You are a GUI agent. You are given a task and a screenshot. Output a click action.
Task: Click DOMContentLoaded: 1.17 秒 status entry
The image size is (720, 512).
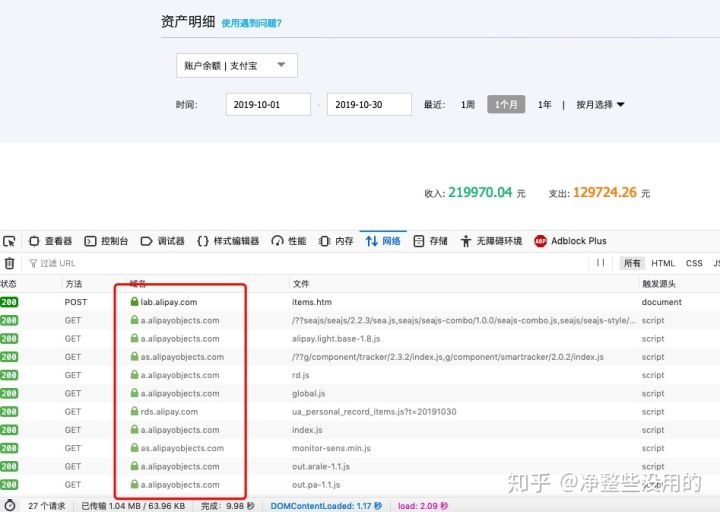(326, 506)
